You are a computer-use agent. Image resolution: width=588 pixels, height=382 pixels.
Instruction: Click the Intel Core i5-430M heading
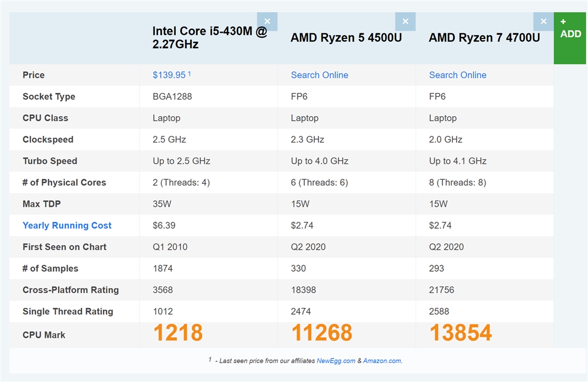[210, 37]
